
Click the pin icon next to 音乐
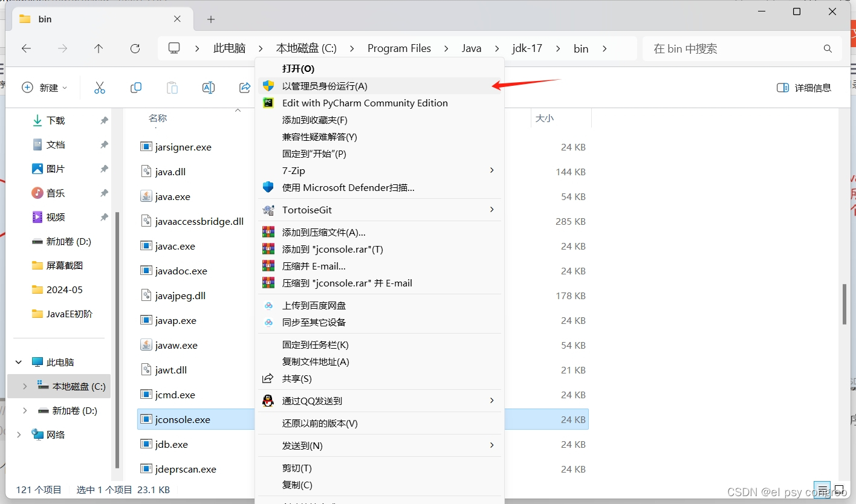[x=104, y=193]
